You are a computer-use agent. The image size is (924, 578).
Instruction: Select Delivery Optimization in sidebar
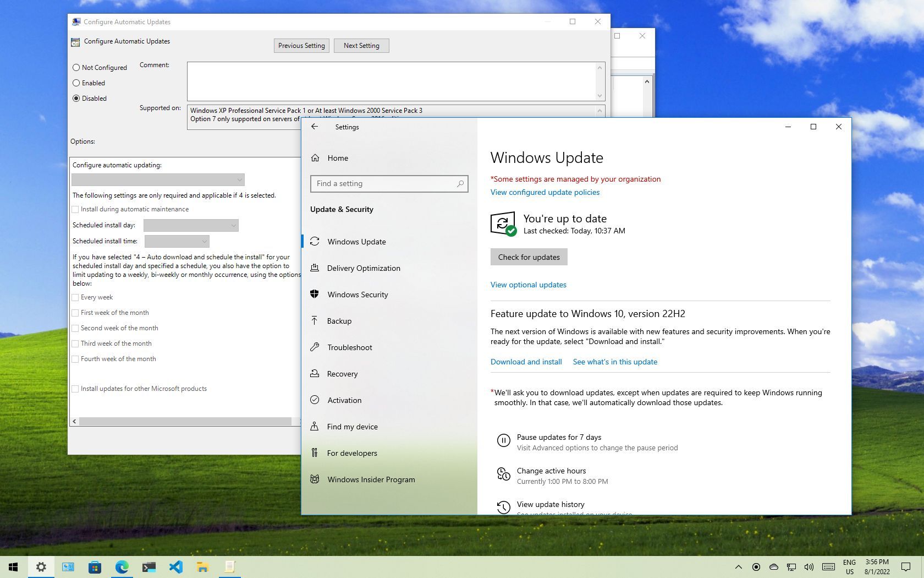364,268
